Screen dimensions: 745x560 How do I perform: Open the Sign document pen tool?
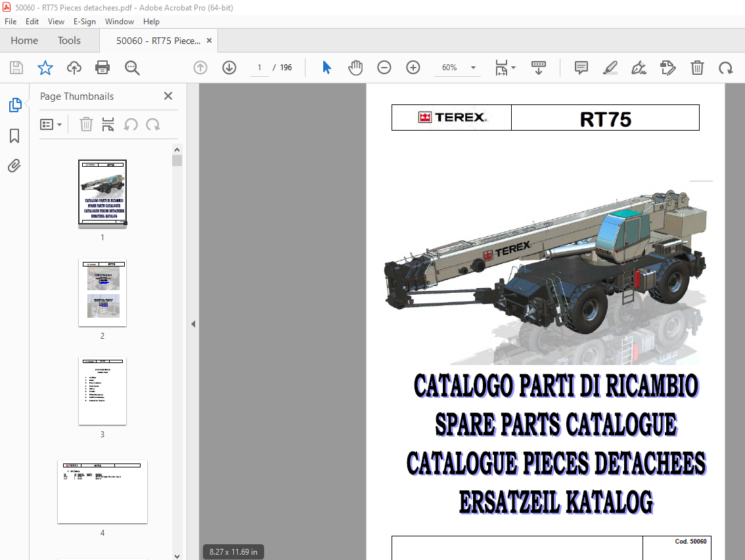click(x=639, y=68)
